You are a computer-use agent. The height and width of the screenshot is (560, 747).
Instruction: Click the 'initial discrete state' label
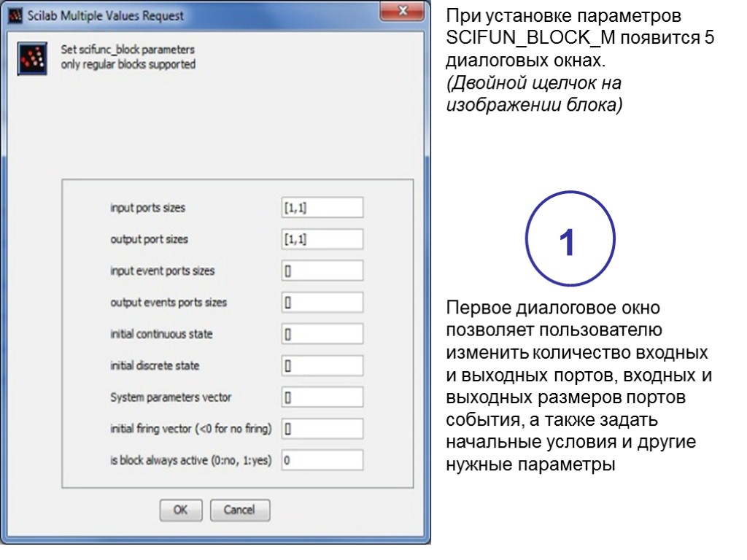click(x=155, y=366)
